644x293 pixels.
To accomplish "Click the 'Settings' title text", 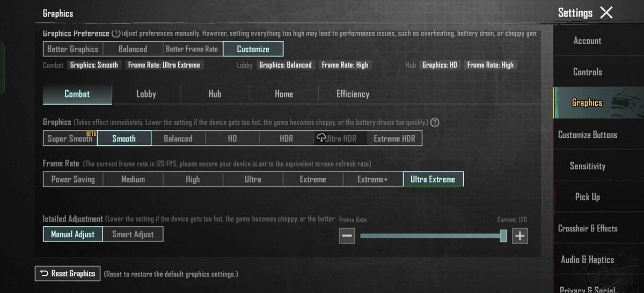I will point(575,13).
